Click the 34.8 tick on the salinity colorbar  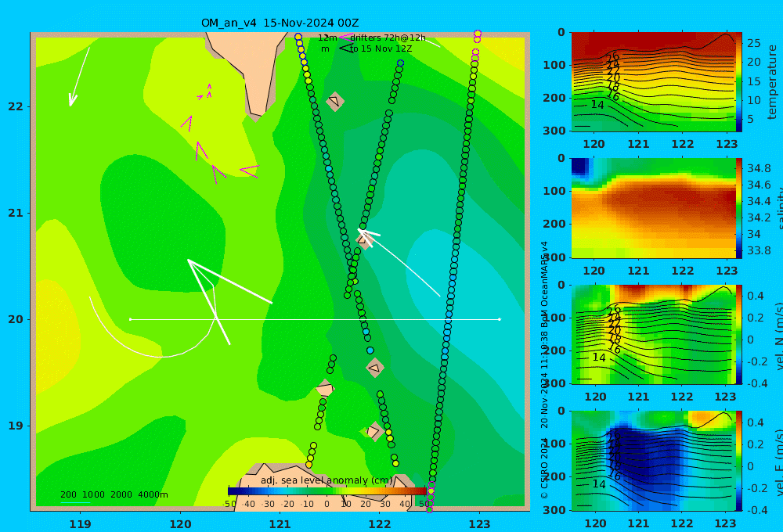point(759,168)
